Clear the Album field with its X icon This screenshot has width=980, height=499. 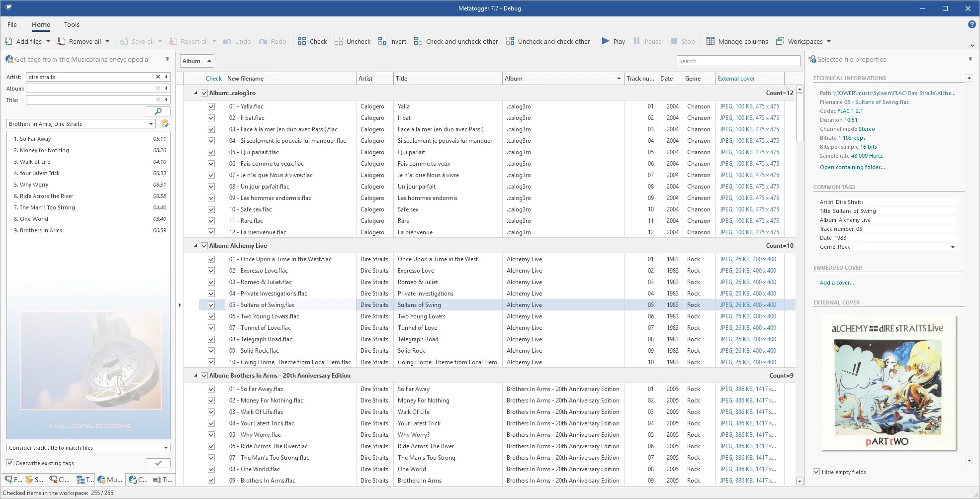(158, 88)
